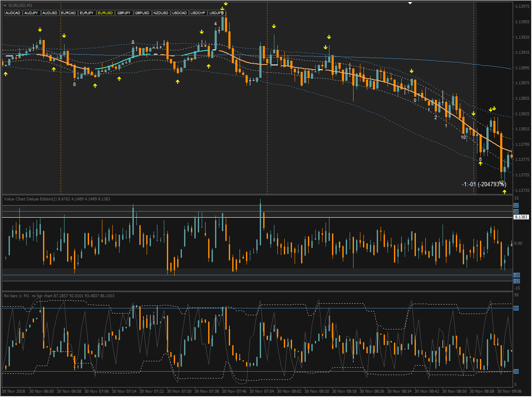Click the -1:-01 (-204793%) readout text
Viewport: 532px width, 397px height.
pyautogui.click(x=483, y=184)
